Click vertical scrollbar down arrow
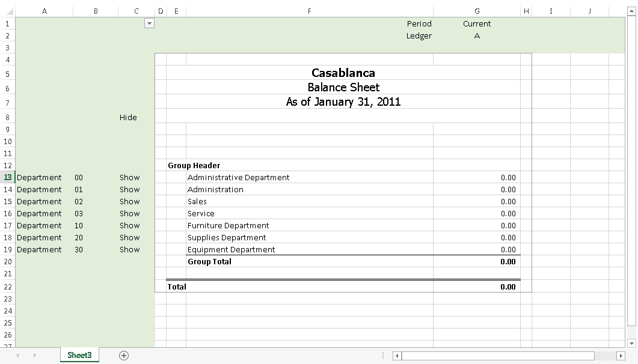 pos(631,343)
